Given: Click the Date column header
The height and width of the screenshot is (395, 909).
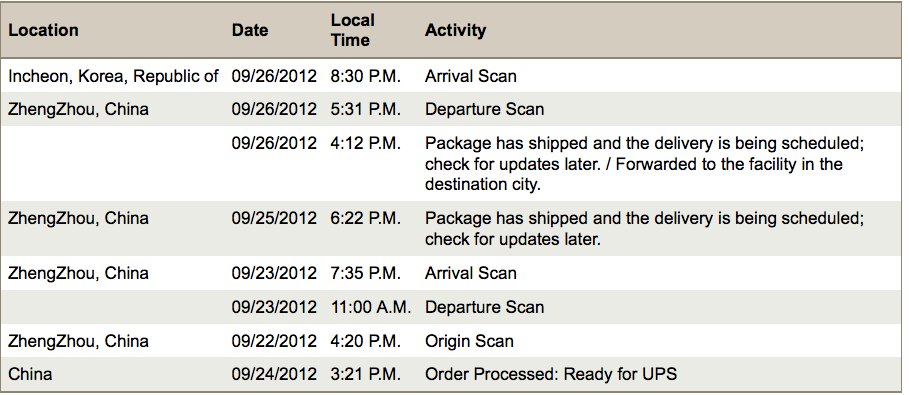Looking at the screenshot, I should click(250, 30).
